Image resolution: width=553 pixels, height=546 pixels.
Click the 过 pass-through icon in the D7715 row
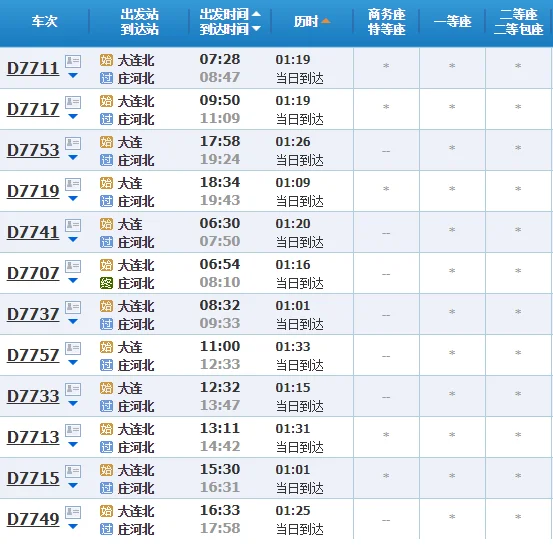click(x=106, y=488)
